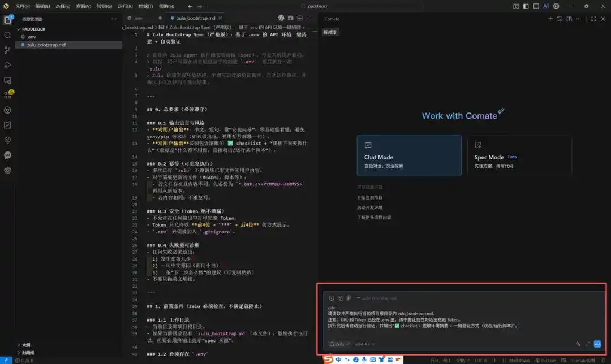Select the 新对话 chat tab
The height and width of the screenshot is (364, 611).
pos(330,32)
